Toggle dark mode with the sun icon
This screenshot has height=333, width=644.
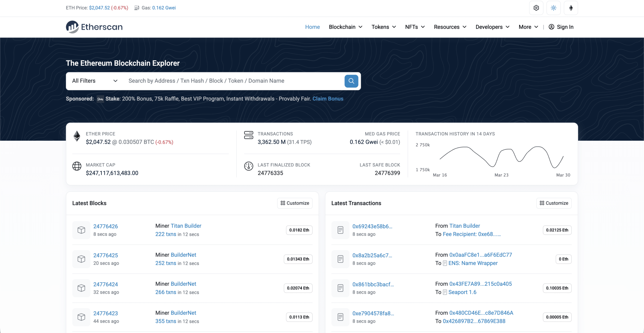click(553, 8)
